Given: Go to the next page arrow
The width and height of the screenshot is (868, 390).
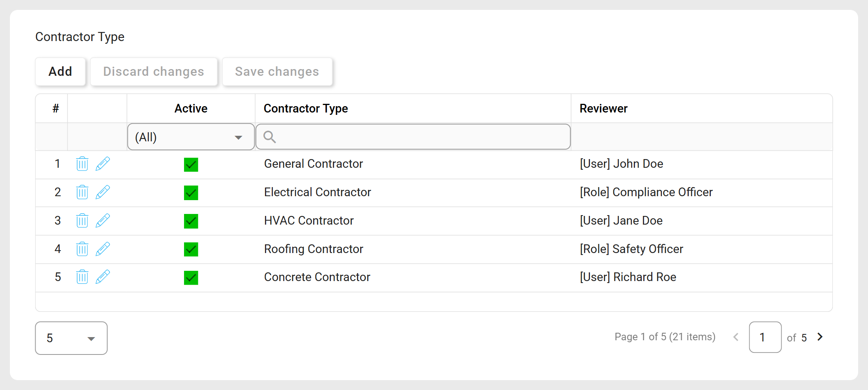Looking at the screenshot, I should pos(820,337).
